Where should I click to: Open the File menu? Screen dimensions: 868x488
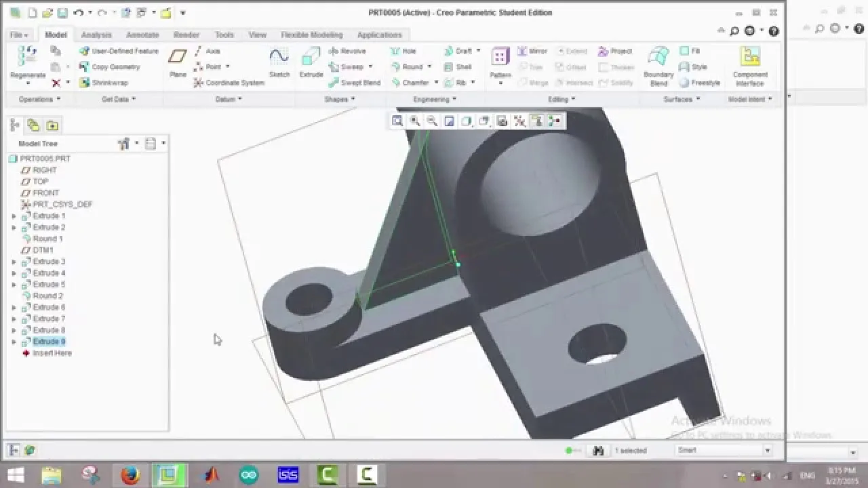pos(18,35)
